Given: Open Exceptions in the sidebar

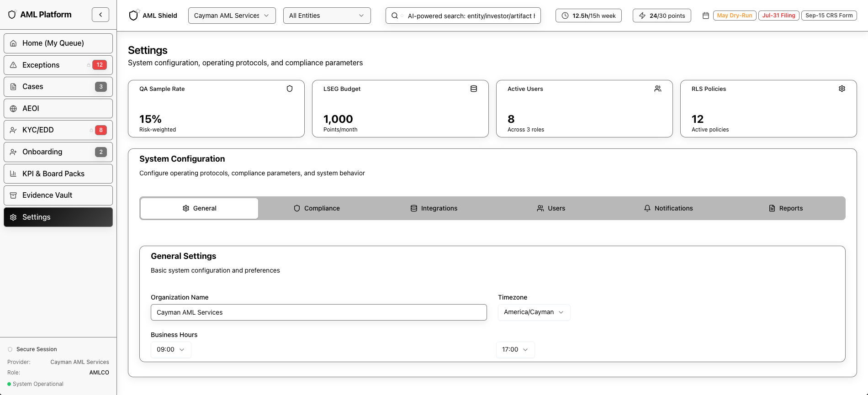Looking at the screenshot, I should 58,65.
